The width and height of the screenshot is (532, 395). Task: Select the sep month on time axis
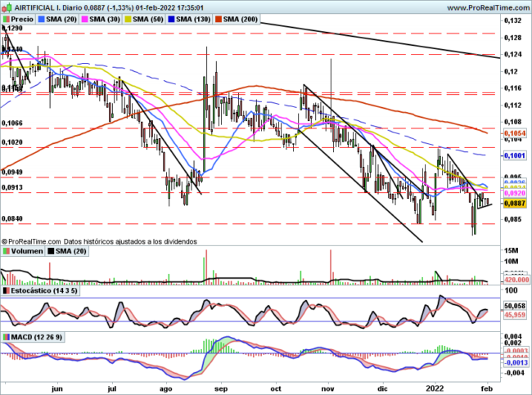pyautogui.click(x=221, y=388)
